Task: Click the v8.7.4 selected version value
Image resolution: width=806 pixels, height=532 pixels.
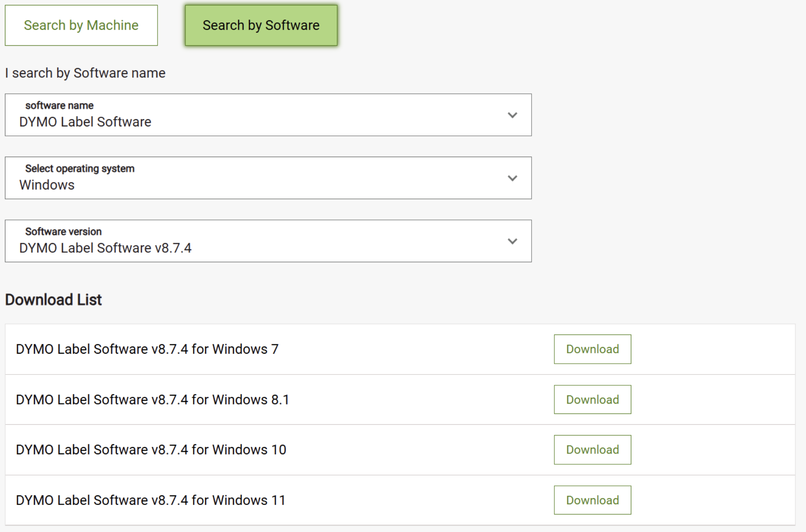Action: coord(105,248)
